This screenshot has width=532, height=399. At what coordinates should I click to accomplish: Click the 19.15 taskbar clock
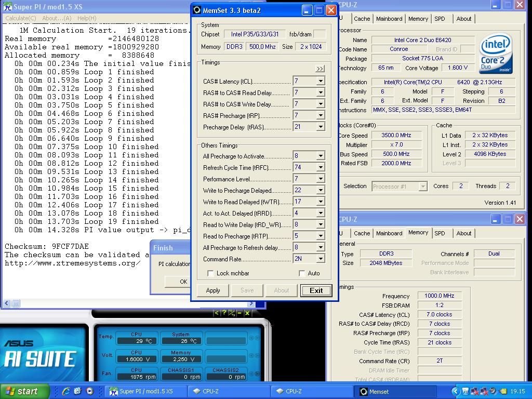click(x=517, y=391)
